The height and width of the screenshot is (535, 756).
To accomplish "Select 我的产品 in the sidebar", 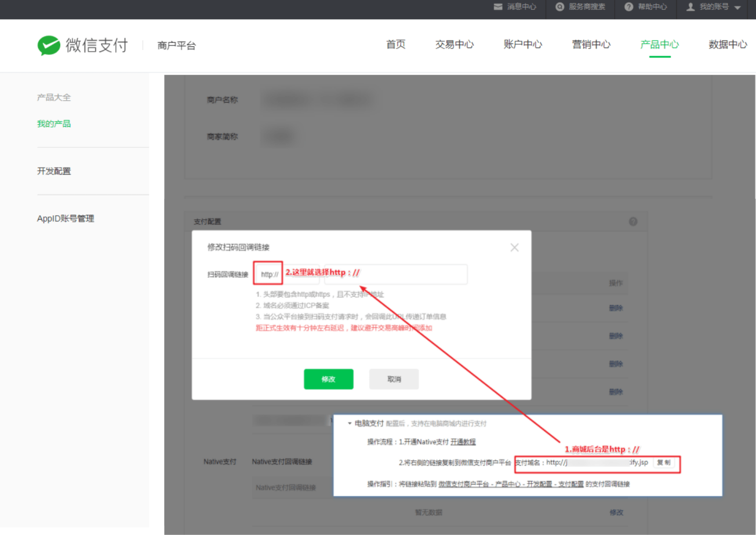I will coord(54,123).
